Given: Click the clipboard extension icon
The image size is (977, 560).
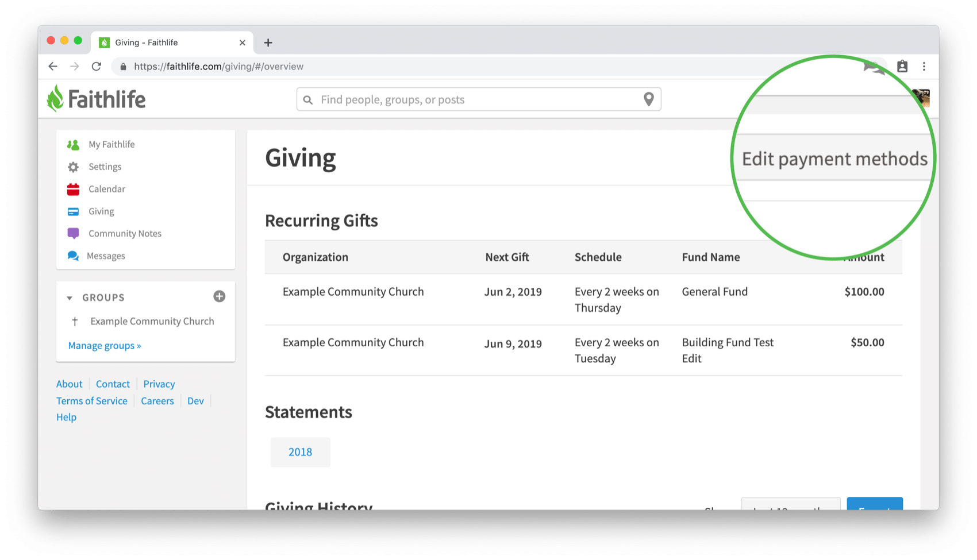Looking at the screenshot, I should pyautogui.click(x=902, y=67).
